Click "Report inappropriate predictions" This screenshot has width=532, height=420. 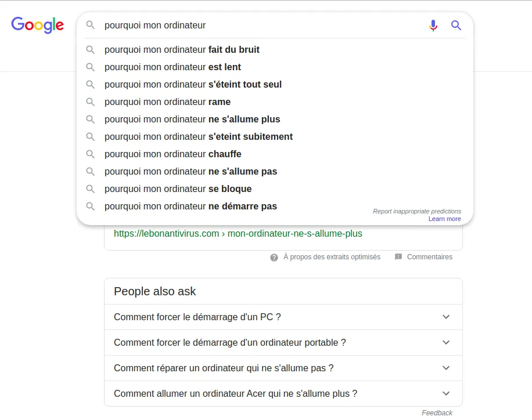416,211
